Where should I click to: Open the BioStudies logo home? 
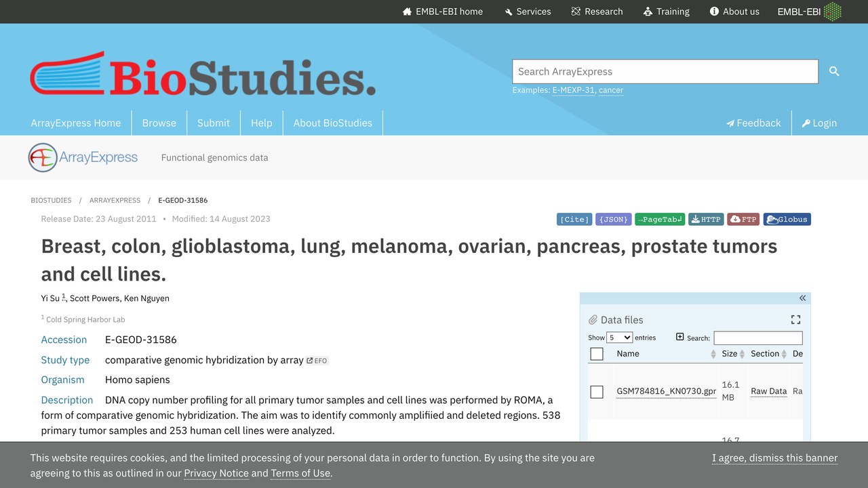203,73
